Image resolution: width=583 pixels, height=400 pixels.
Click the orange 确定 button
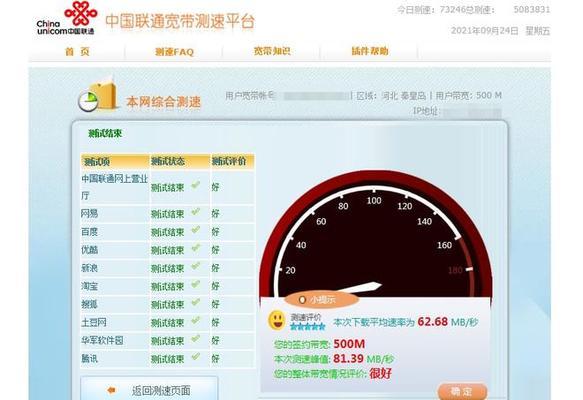click(462, 391)
